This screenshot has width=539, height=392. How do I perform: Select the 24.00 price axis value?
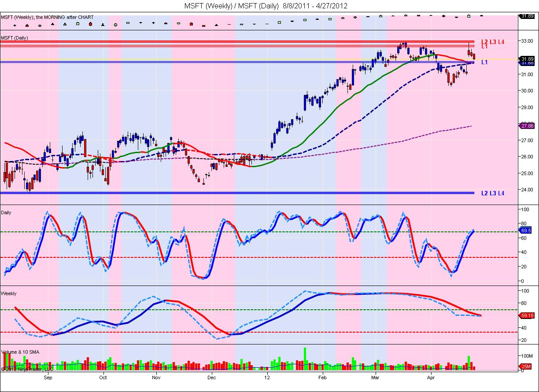(x=527, y=190)
